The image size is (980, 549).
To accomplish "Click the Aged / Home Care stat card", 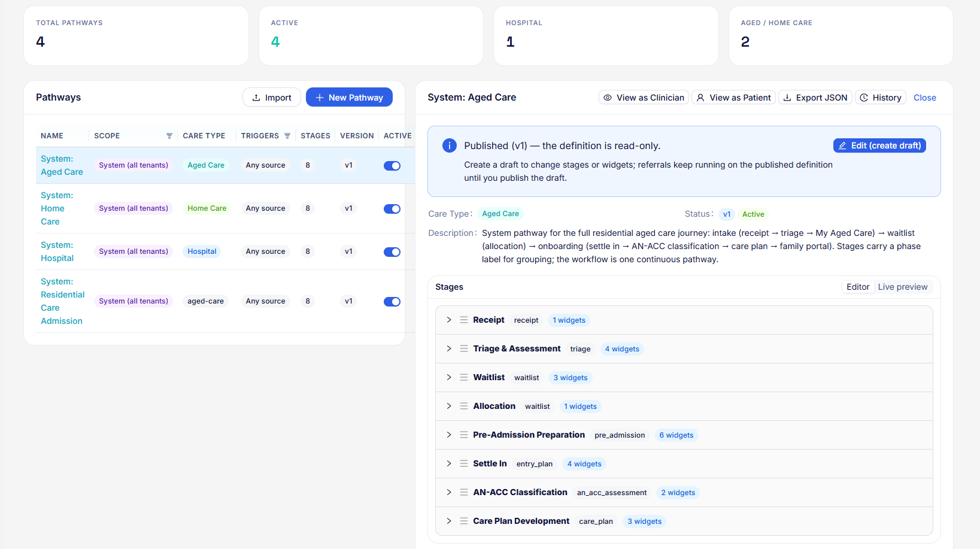I will (x=841, y=35).
